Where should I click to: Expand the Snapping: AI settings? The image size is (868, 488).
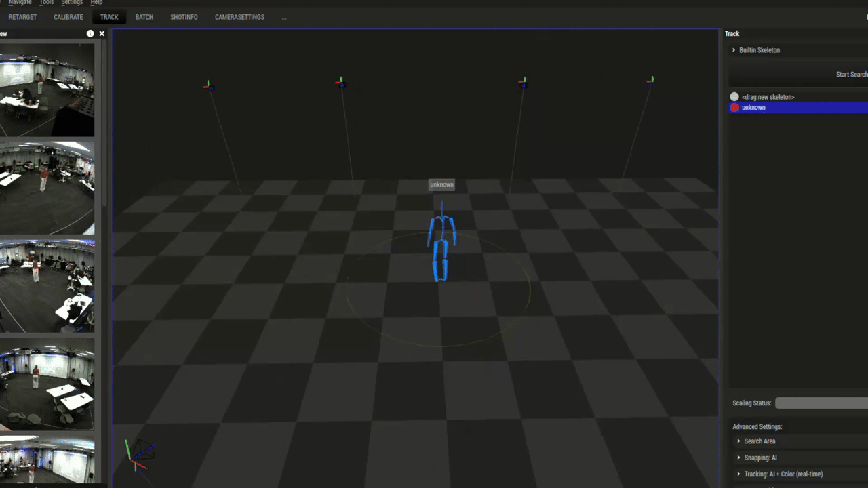(738, 457)
